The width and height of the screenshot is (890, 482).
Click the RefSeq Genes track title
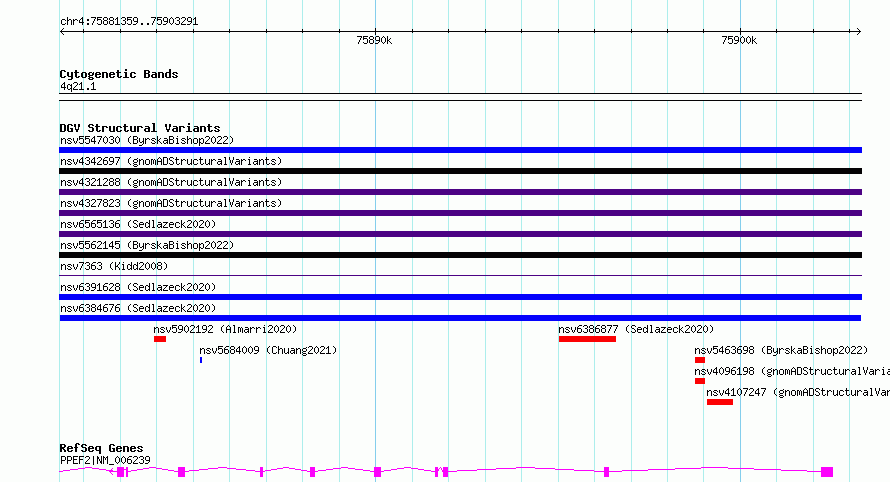(x=101, y=448)
